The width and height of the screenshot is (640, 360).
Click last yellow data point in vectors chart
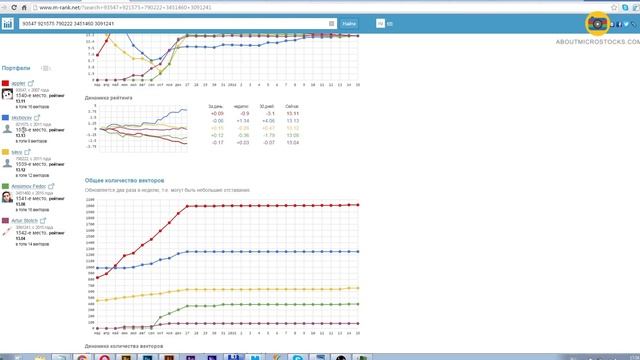pos(358,288)
